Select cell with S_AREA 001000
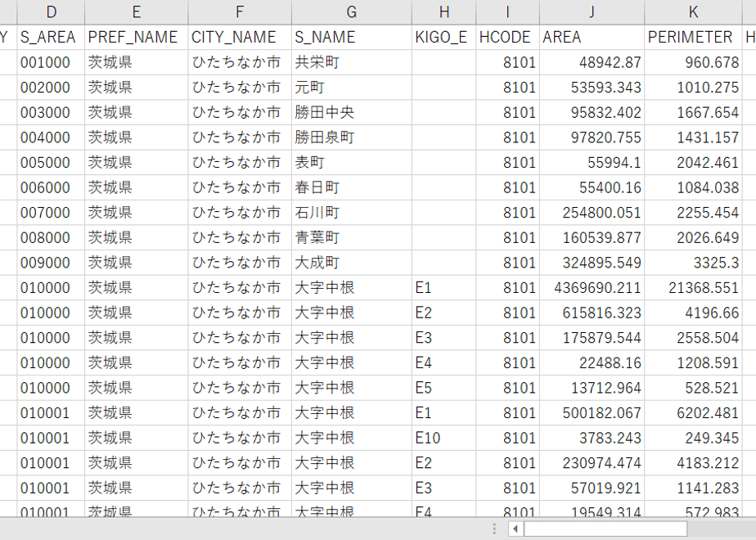 [51, 62]
